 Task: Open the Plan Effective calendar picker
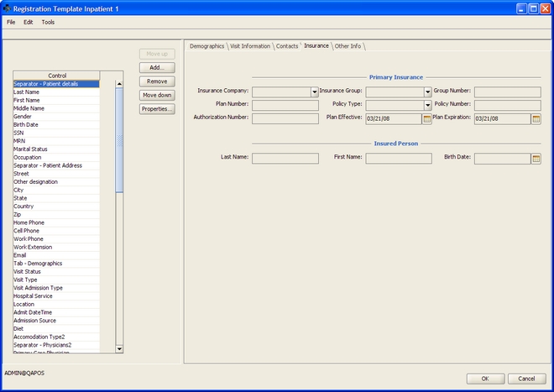tap(427, 119)
